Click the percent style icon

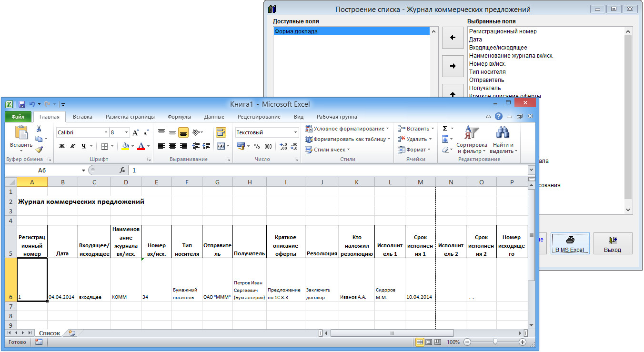(257, 146)
